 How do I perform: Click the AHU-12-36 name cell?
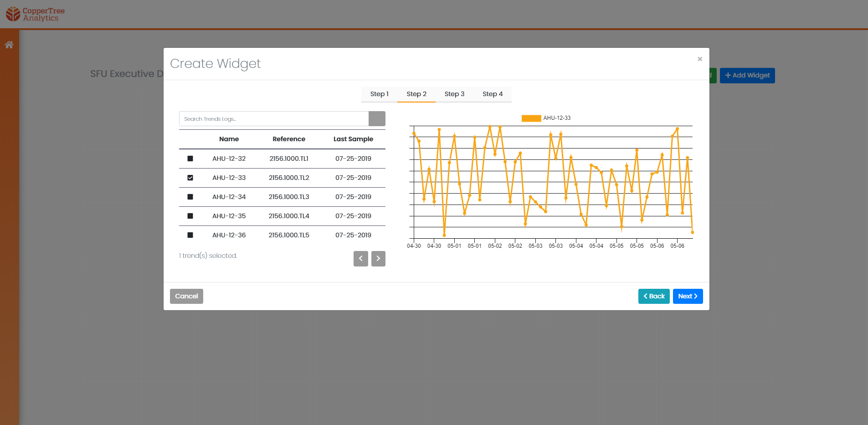[x=229, y=235]
